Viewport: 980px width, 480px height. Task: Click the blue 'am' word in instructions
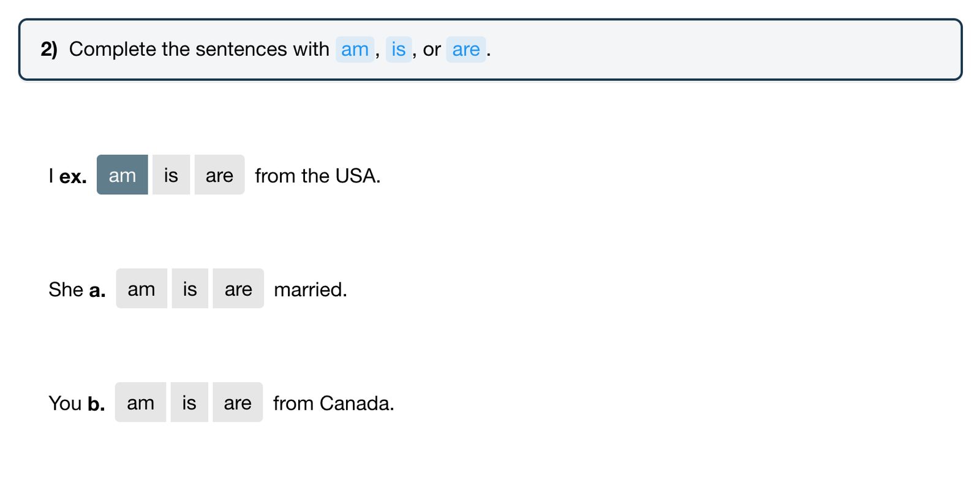coord(355,50)
